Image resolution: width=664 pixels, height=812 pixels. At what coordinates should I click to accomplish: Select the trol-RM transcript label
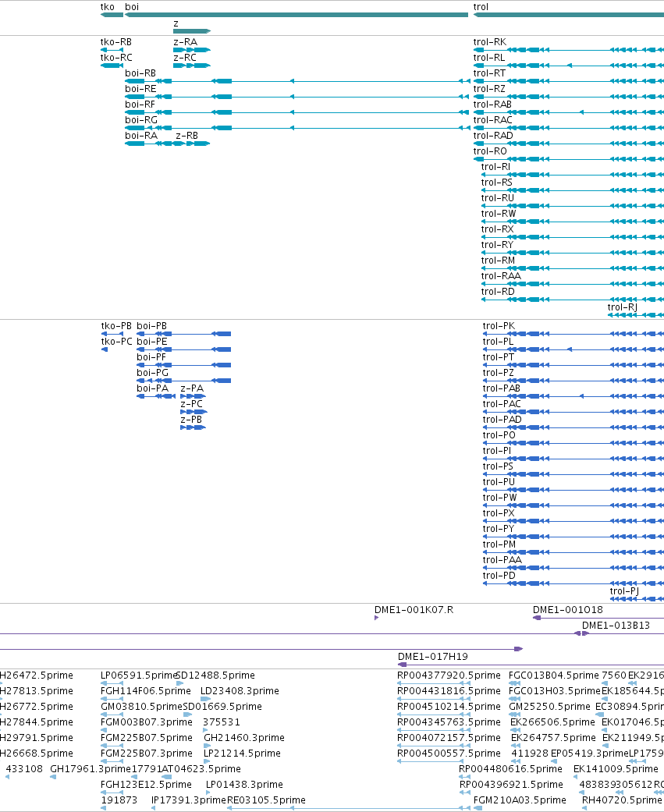pyautogui.click(x=499, y=260)
